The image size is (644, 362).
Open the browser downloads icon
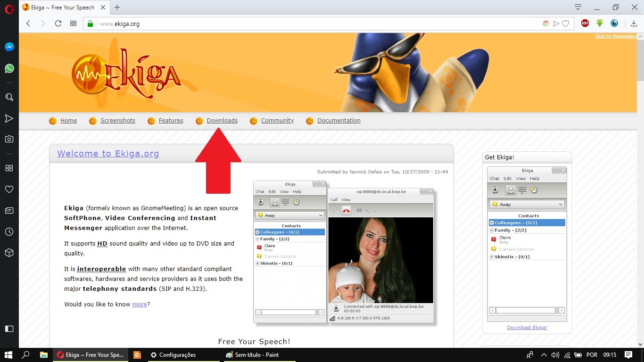click(634, 24)
